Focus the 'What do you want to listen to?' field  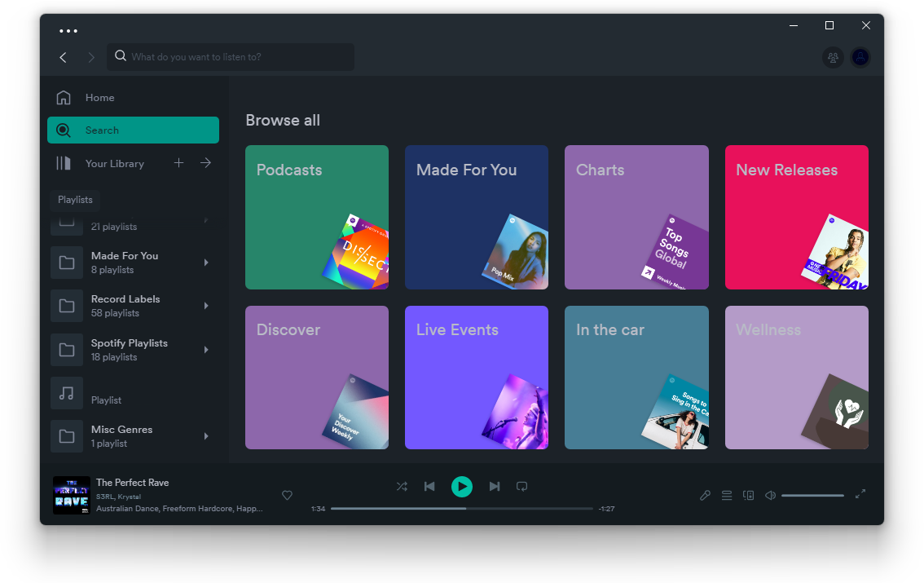[231, 56]
